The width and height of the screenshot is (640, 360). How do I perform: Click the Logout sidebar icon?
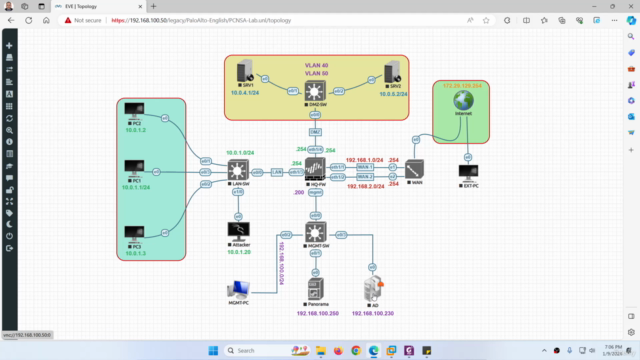tap(9, 248)
